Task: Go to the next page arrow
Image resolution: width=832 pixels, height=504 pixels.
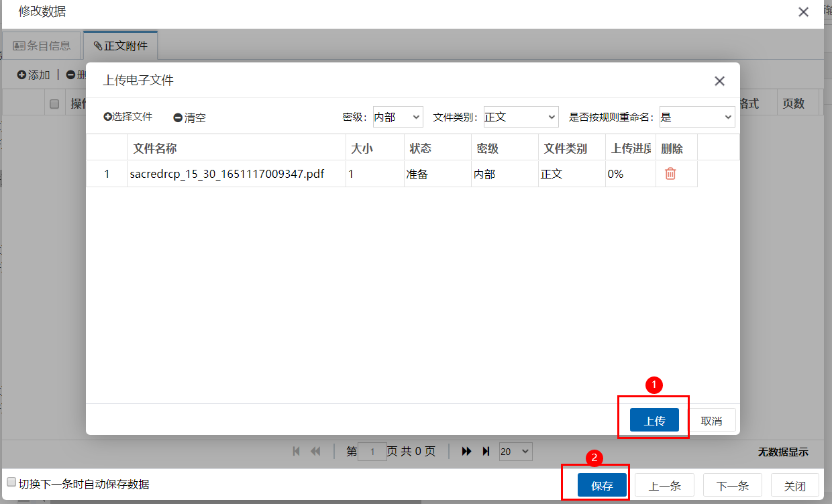Action: pos(467,452)
